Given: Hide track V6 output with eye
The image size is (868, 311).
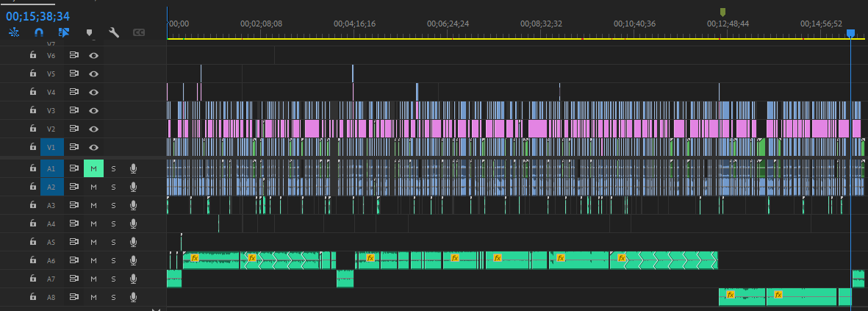Looking at the screenshot, I should 94,55.
